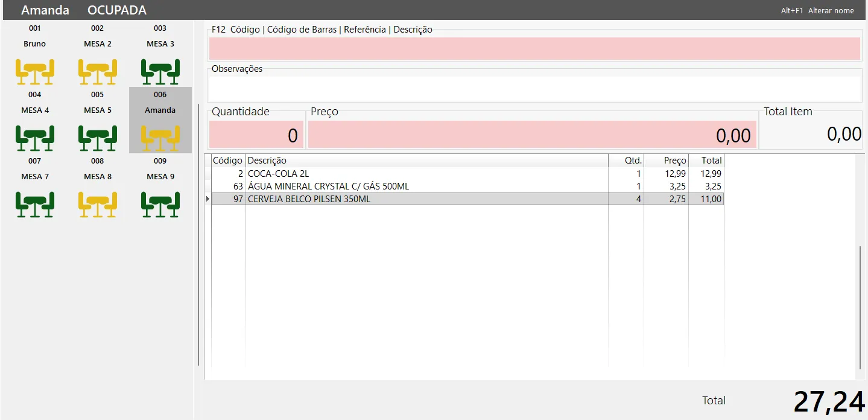Screen dimensions: 868x420
Task: Click the Quantidade input field
Action: (256, 134)
